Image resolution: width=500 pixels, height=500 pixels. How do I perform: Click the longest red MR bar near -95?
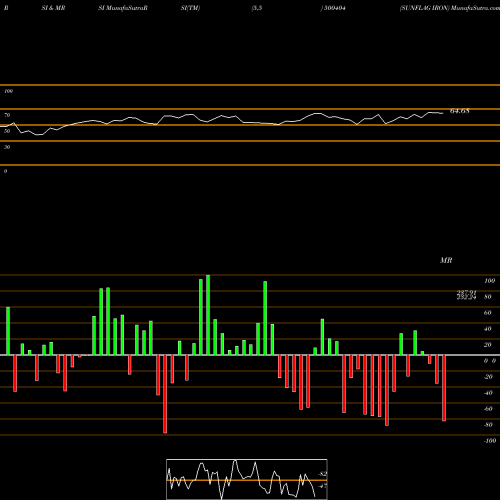point(165,394)
